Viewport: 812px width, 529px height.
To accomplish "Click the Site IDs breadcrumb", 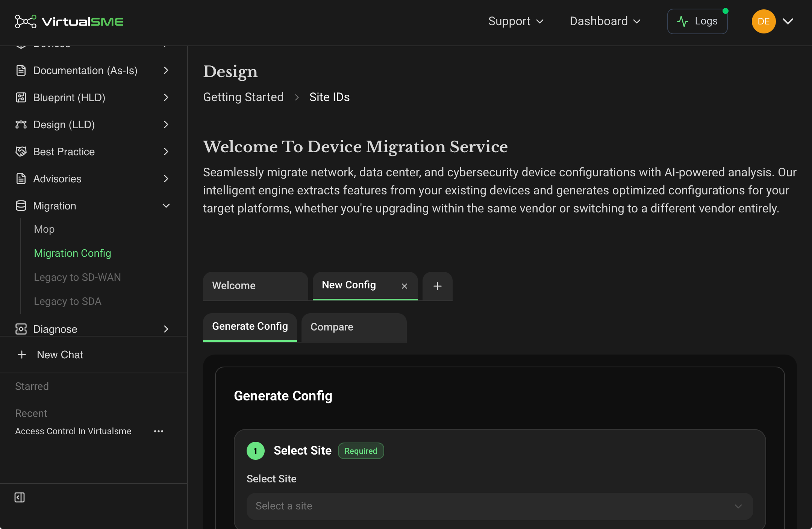I will pos(330,97).
